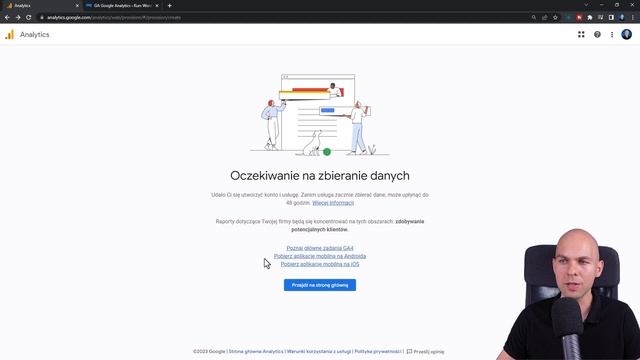Bookmark this page with the star icon
This screenshot has width=640, height=360.
tap(555, 18)
